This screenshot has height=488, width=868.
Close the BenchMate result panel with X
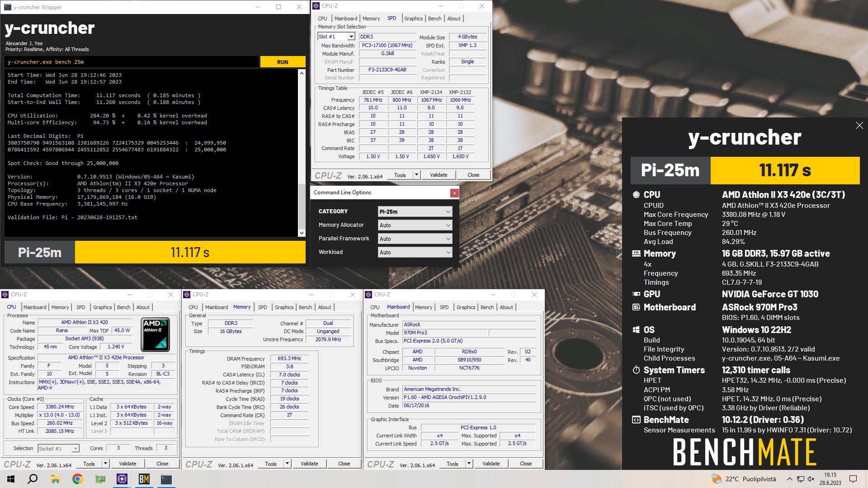(x=859, y=126)
